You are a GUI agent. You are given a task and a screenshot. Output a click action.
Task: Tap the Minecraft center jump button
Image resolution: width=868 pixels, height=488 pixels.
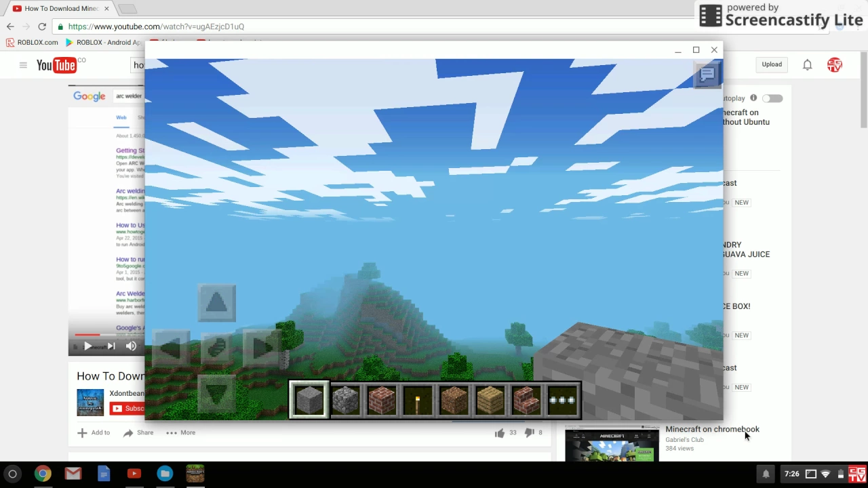coord(217,348)
